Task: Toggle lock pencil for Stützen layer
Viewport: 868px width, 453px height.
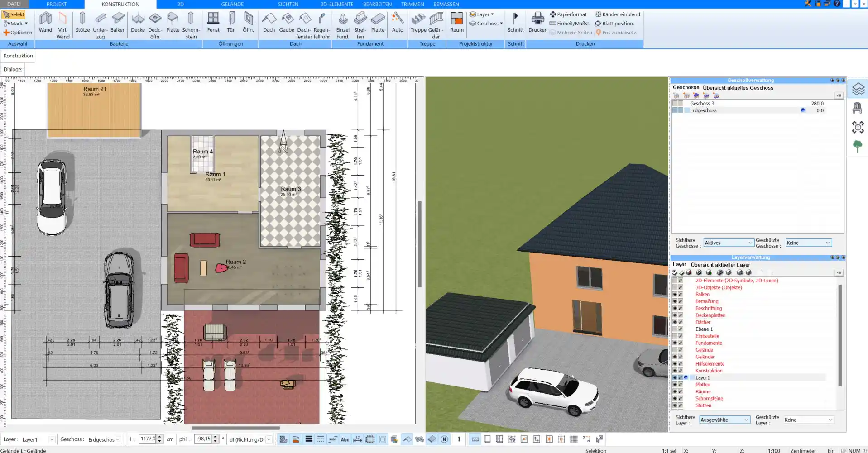Action: (681, 405)
